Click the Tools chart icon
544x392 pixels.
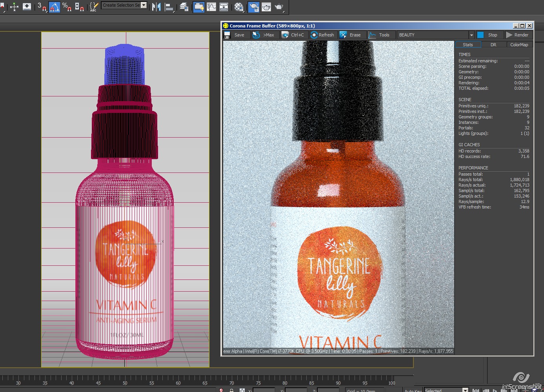coord(372,35)
